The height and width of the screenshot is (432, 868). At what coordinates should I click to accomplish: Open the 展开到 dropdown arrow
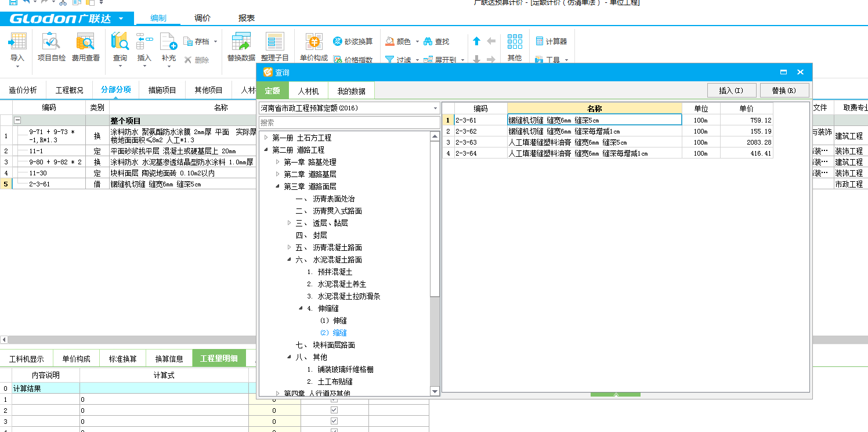click(463, 60)
